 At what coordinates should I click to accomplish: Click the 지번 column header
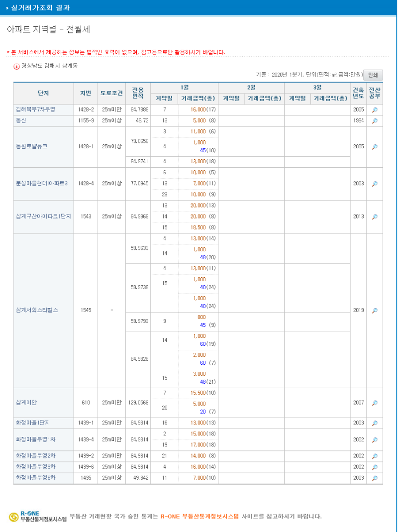pyautogui.click(x=86, y=93)
